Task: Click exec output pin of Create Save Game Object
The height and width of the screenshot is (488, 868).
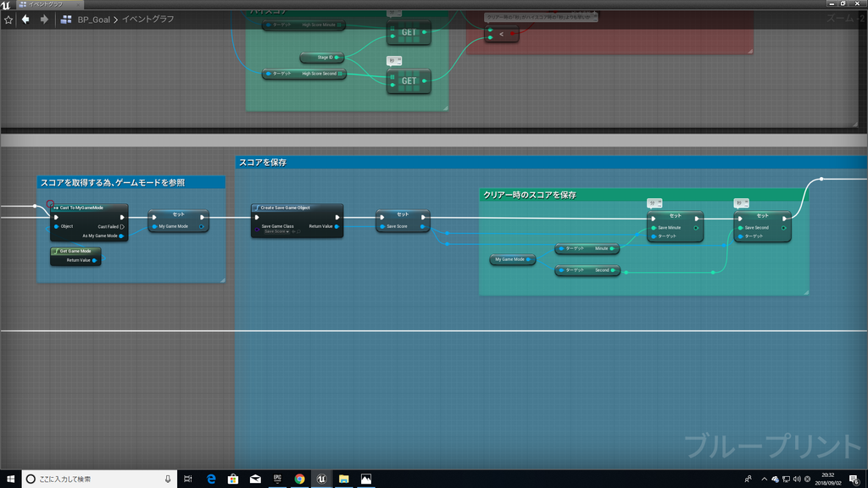Action: 337,218
